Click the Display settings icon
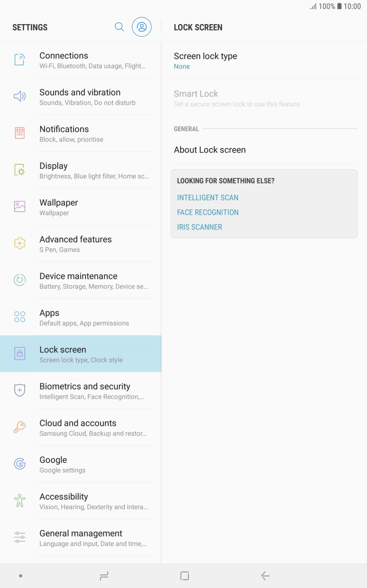Screen dimensions: 367x588 (20, 170)
